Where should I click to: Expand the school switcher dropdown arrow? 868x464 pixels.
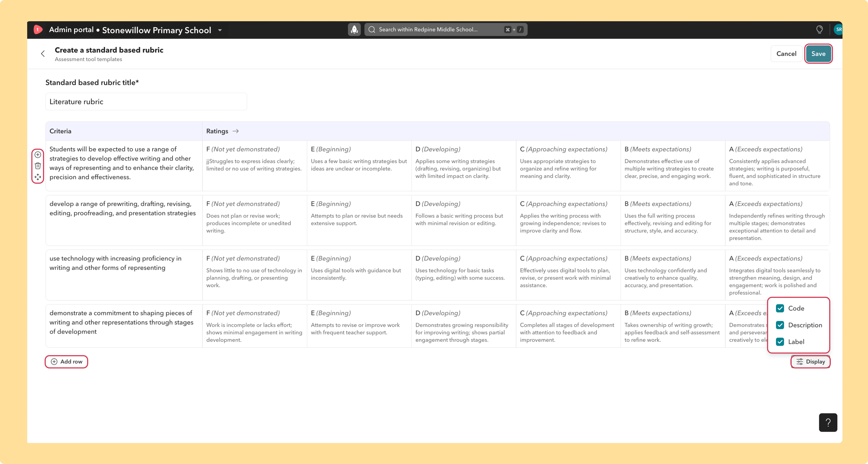point(220,30)
